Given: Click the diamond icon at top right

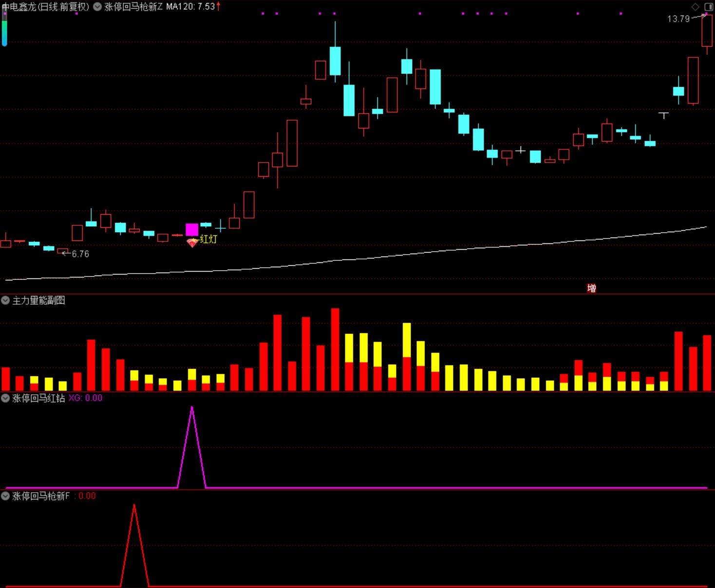Looking at the screenshot, I should pyautogui.click(x=696, y=7).
